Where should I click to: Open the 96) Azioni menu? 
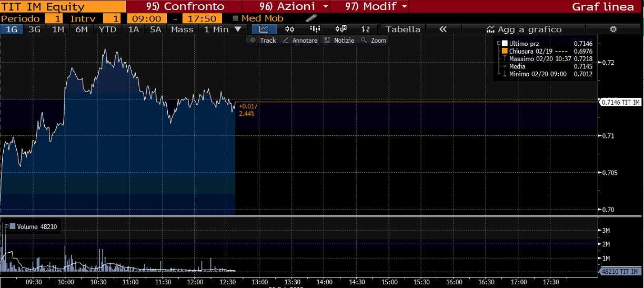coord(287,7)
